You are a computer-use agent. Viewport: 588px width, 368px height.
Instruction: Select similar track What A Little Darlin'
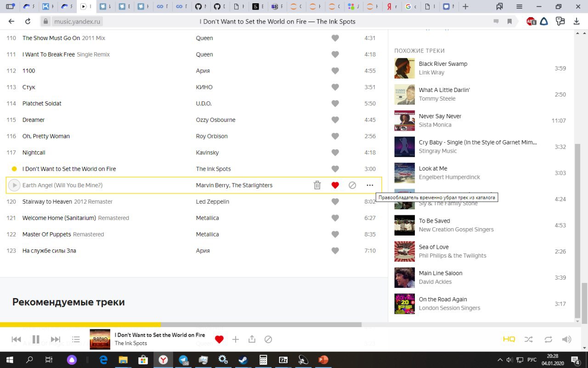coord(444,90)
